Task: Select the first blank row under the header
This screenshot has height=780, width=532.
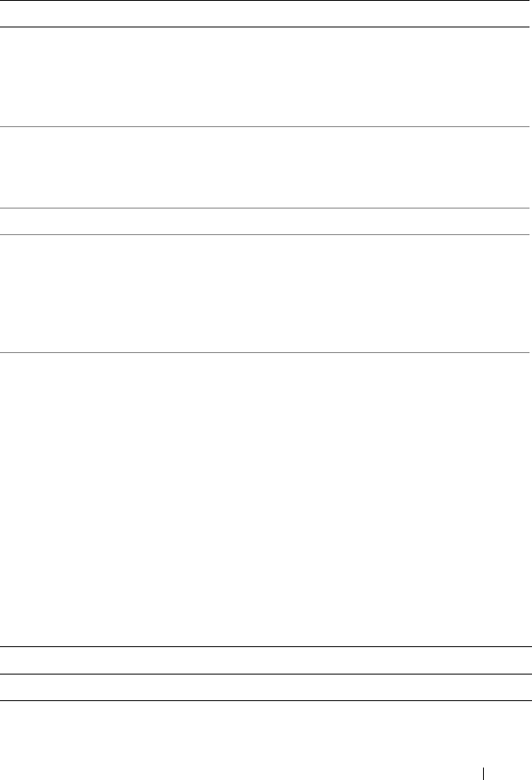Action: pos(266,76)
